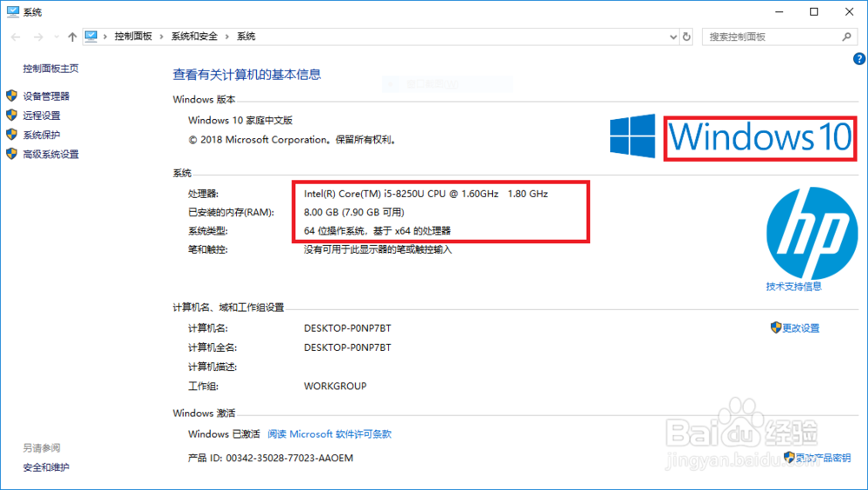
Task: Click the processor value text i5-8250U
Action: point(425,194)
